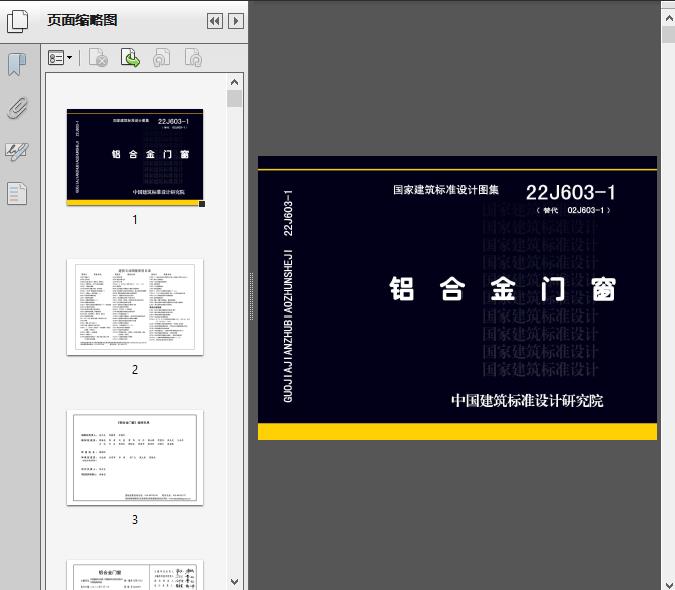Click document view scroll up arrow
675x590 pixels.
(669, 18)
